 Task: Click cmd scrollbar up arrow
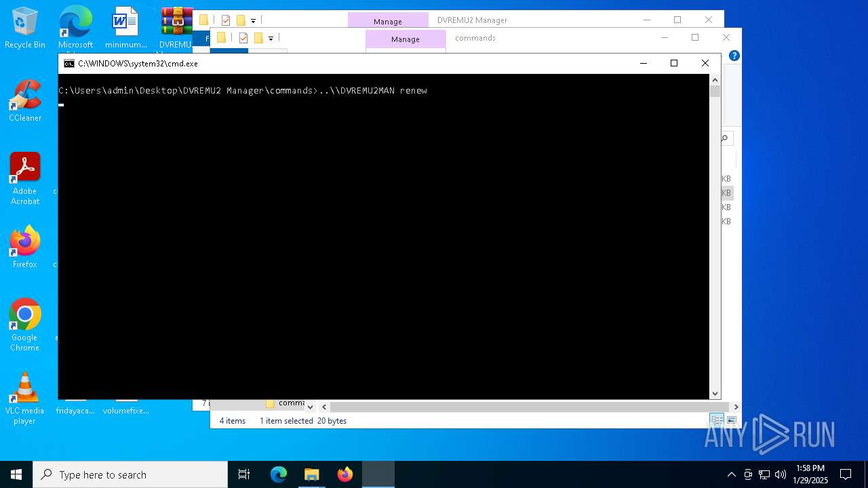pos(715,79)
